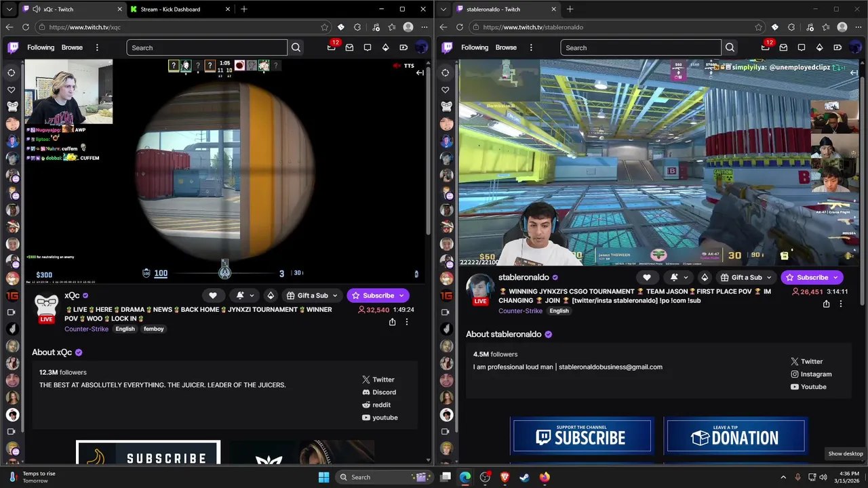Reload the xQc Twitch page
Viewport: 868px width, 488px height.
point(25,27)
